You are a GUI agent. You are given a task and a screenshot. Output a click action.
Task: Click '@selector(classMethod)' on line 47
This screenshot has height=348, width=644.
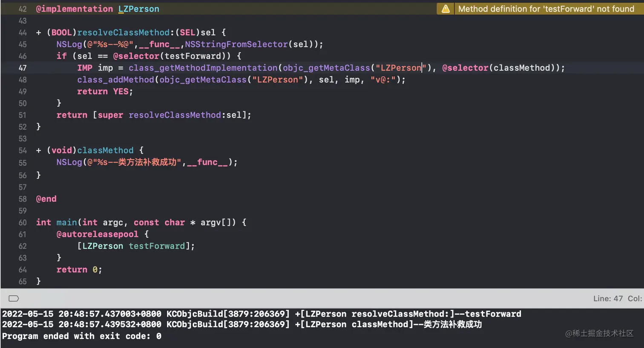[498, 68]
